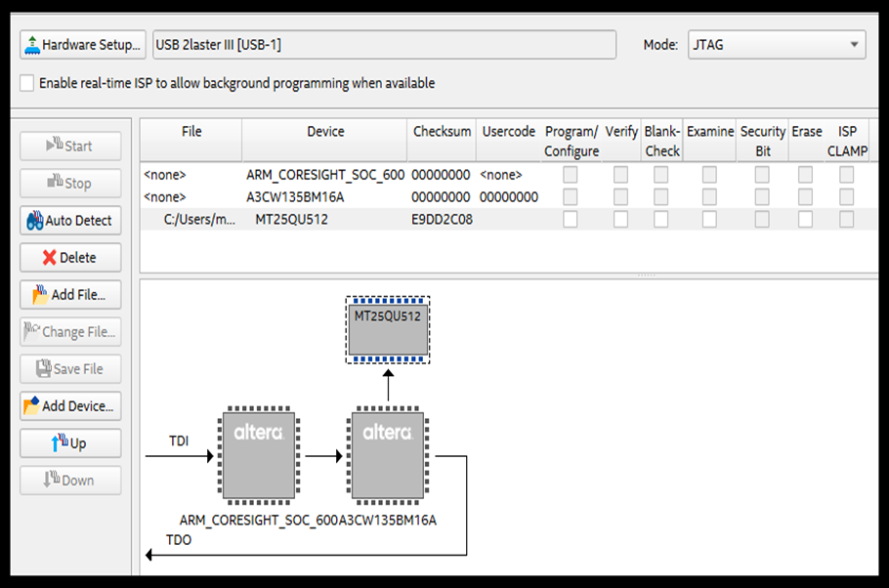Enable real-time ISP background programming checkbox
Image resolution: width=889 pixels, height=588 pixels.
coord(27,84)
